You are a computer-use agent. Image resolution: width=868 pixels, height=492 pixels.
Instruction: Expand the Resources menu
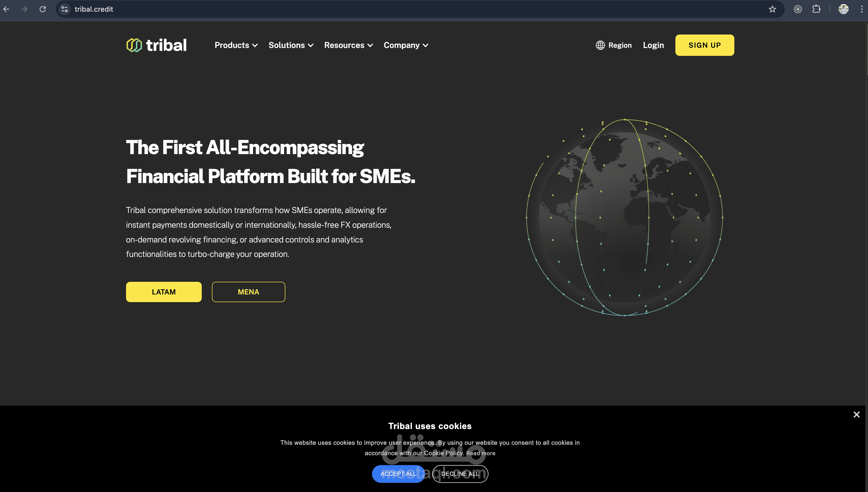pyautogui.click(x=348, y=45)
